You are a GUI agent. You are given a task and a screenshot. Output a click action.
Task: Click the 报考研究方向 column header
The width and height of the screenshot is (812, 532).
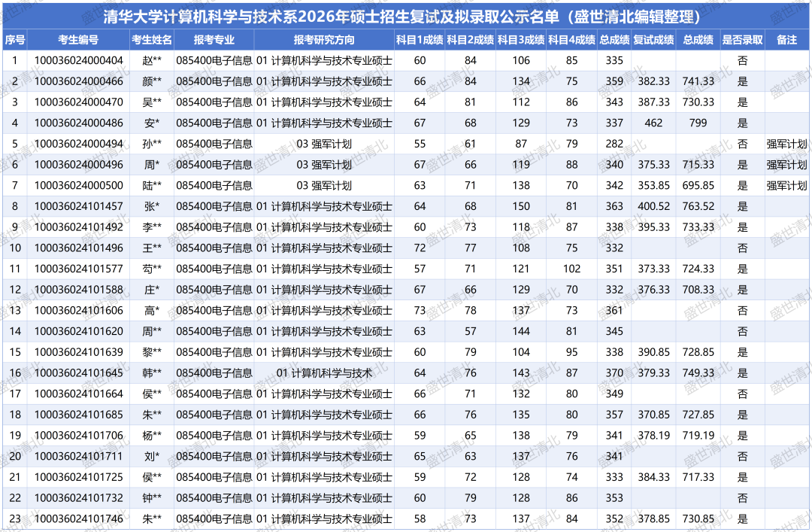tap(323, 40)
